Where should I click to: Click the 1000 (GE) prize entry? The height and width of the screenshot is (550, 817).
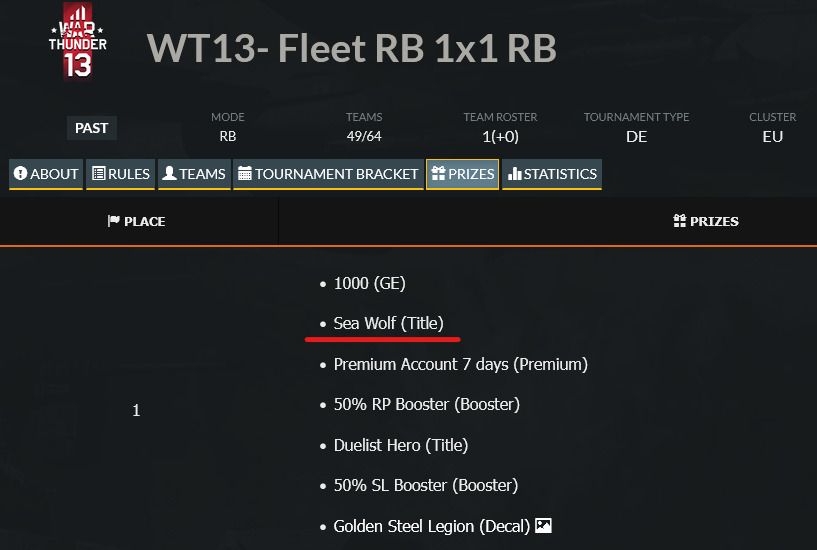click(369, 283)
